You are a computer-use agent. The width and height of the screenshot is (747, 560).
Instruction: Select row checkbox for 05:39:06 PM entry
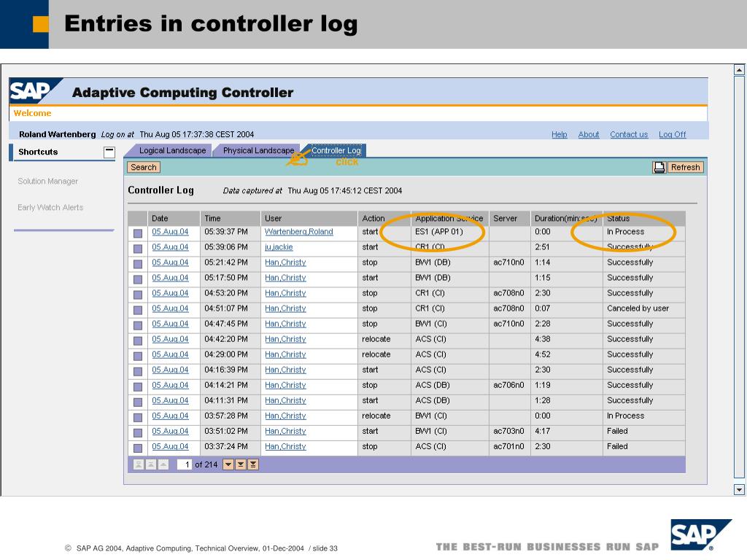(138, 249)
